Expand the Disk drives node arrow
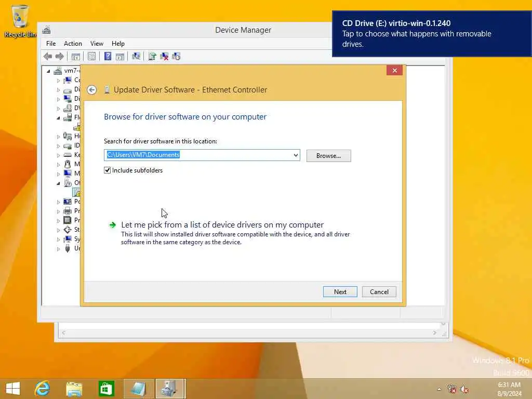This screenshot has height=399, width=532. point(58,90)
